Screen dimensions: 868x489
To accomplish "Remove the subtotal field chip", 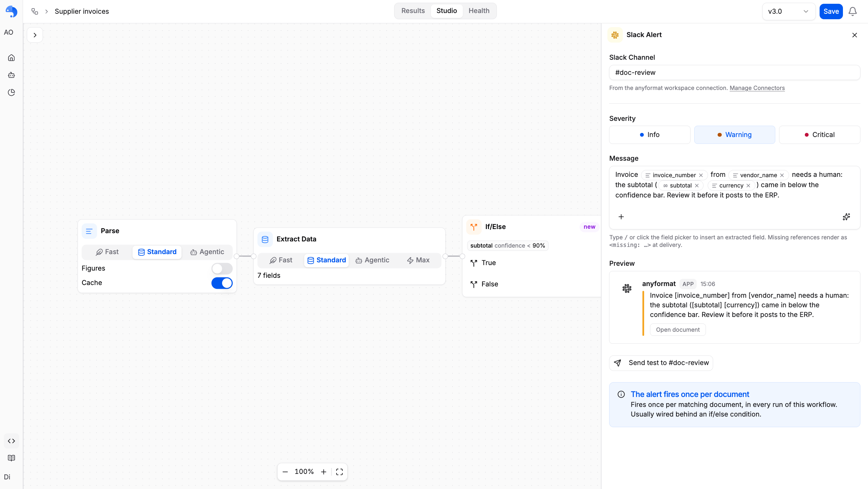I will 697,185.
